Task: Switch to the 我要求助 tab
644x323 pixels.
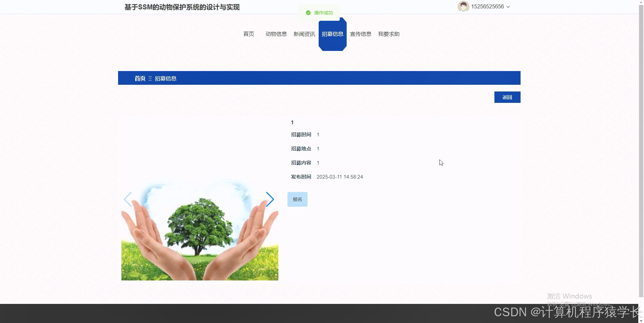Action: click(x=388, y=34)
